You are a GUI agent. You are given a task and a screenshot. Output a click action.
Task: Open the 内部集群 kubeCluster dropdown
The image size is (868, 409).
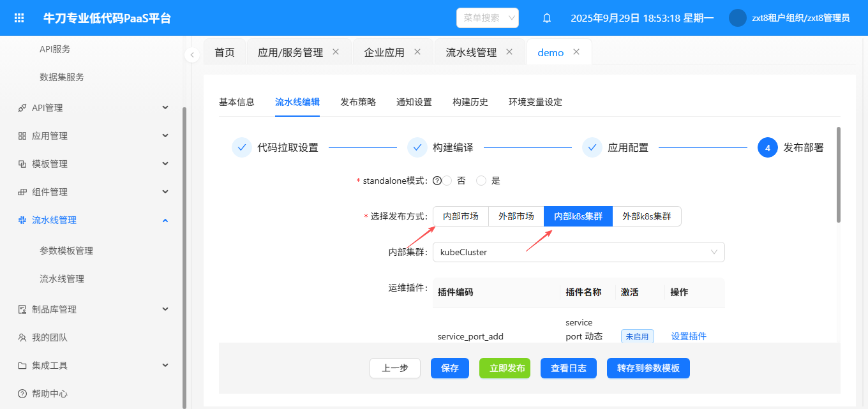click(578, 252)
